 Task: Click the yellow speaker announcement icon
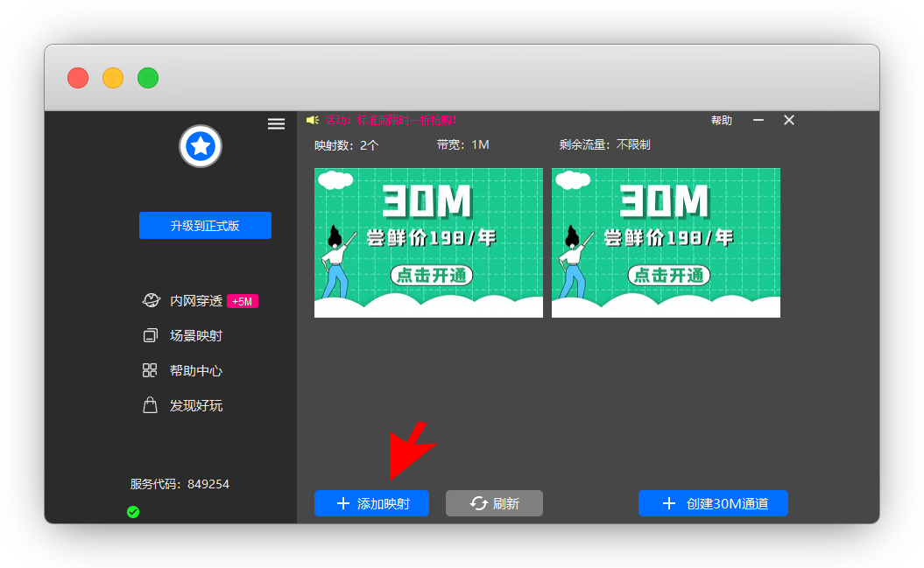tap(313, 120)
